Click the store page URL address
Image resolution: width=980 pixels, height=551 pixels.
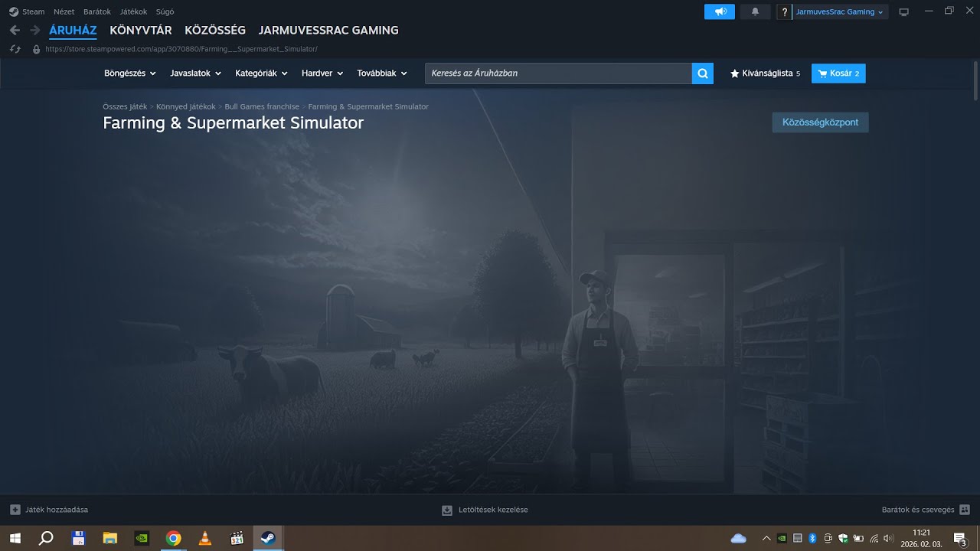(x=181, y=49)
